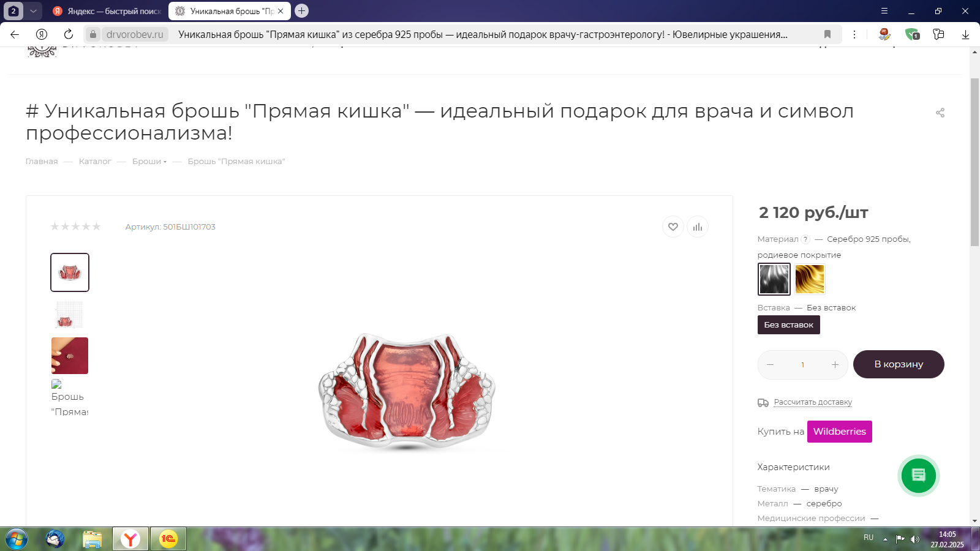Add the brooch to cart via "В корзину"
The width and height of the screenshot is (980, 551).
pos(898,364)
